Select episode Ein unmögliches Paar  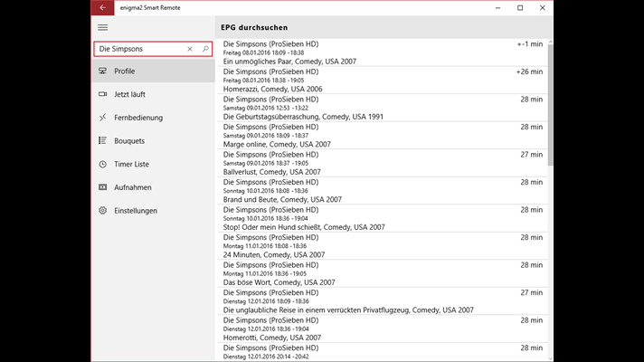tap(382, 52)
